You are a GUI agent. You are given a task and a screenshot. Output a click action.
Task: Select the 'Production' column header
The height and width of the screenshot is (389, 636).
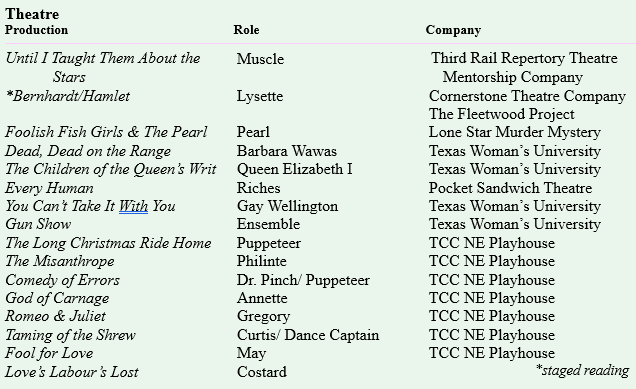tap(37, 30)
